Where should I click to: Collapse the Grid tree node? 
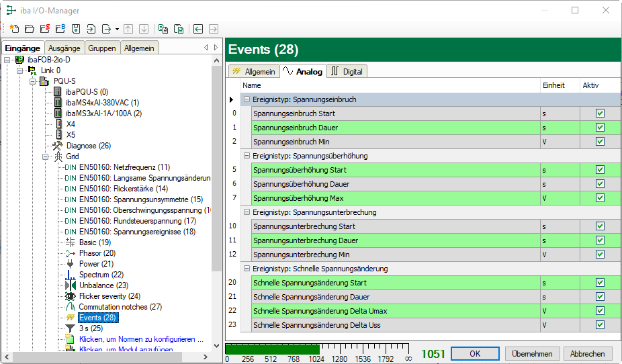(x=46, y=156)
